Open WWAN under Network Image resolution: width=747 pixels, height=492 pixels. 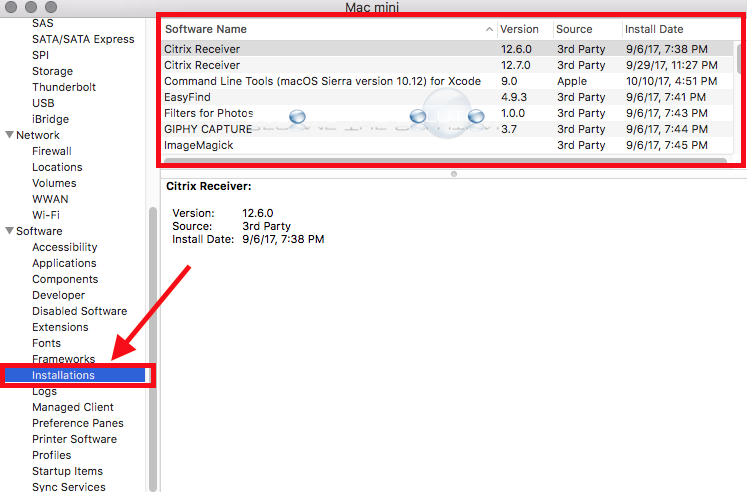[50, 199]
